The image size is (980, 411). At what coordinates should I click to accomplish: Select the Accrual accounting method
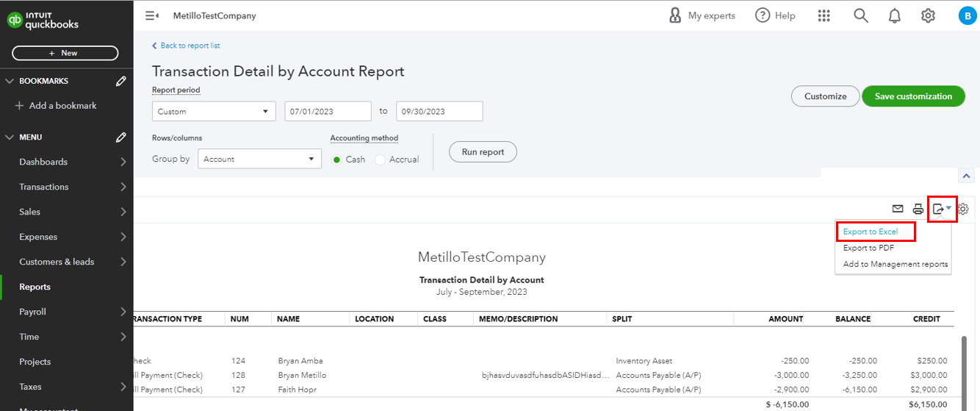click(380, 160)
